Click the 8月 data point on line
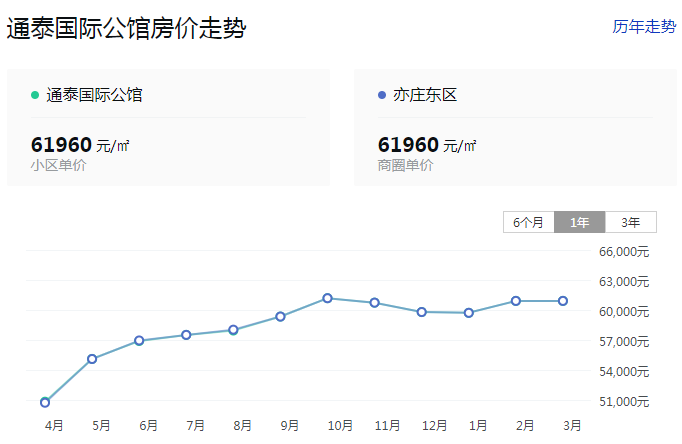Image resolution: width=682 pixels, height=444 pixels. coord(233,330)
